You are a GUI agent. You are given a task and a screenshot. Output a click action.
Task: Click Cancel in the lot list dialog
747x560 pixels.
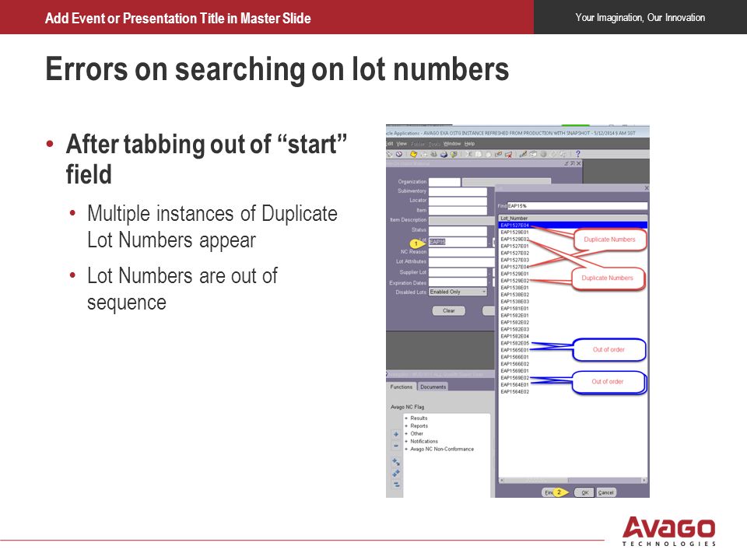pyautogui.click(x=606, y=492)
